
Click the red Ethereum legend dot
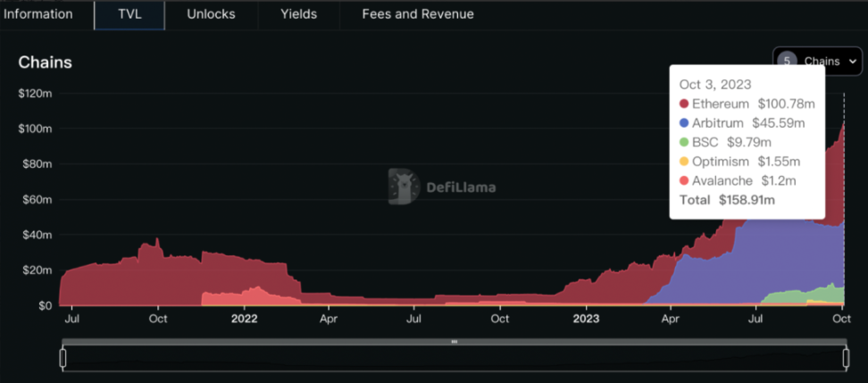click(684, 104)
